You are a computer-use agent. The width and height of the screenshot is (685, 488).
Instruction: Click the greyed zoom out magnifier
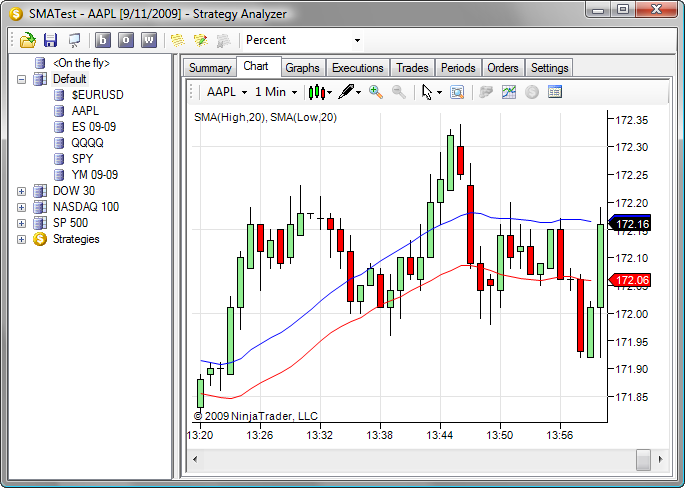(x=398, y=92)
